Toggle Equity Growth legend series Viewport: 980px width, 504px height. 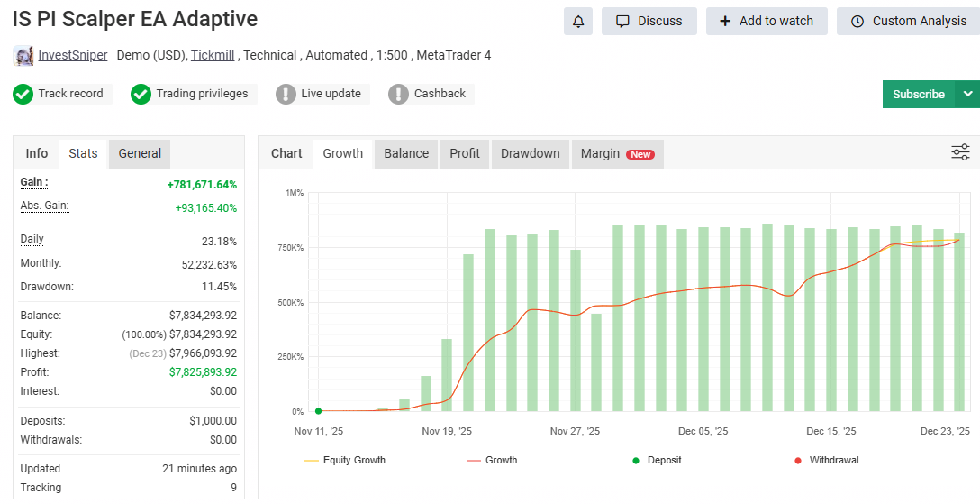(345, 460)
